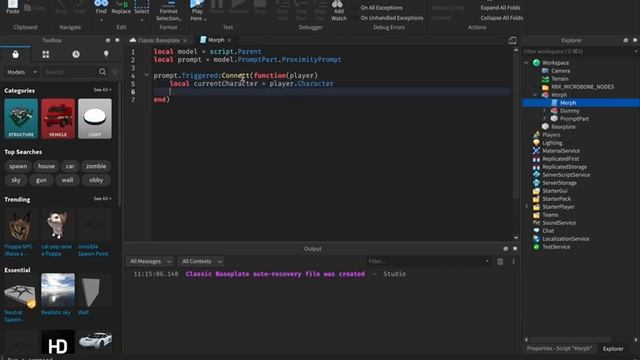Fold the function block at line 4
640x360 pixels.
click(x=146, y=75)
